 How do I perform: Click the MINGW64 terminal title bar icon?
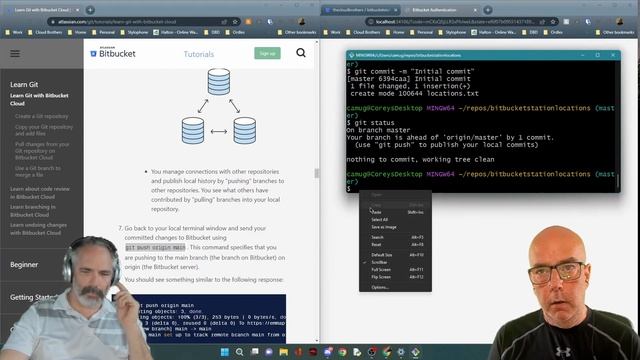351,55
